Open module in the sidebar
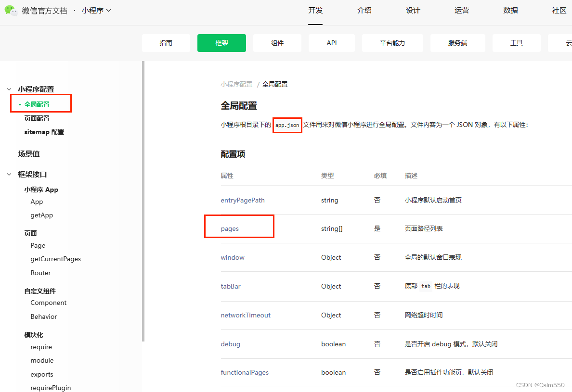Image resolution: width=572 pixels, height=392 pixels. point(42,360)
